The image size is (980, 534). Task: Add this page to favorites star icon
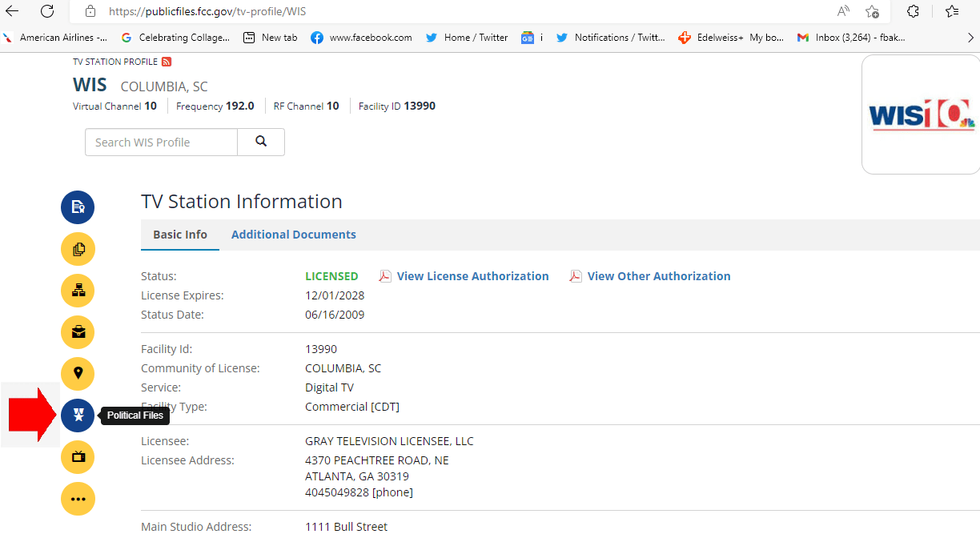[872, 11]
